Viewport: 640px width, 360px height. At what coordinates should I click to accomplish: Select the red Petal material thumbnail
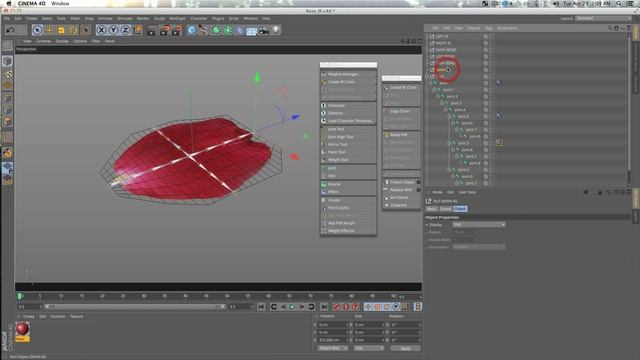(x=22, y=329)
